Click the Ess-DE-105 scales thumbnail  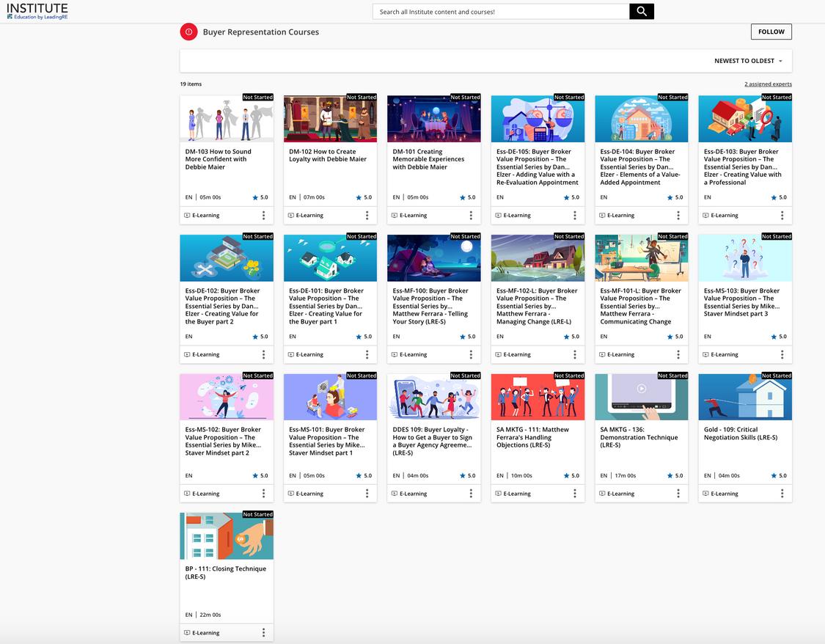(x=538, y=119)
